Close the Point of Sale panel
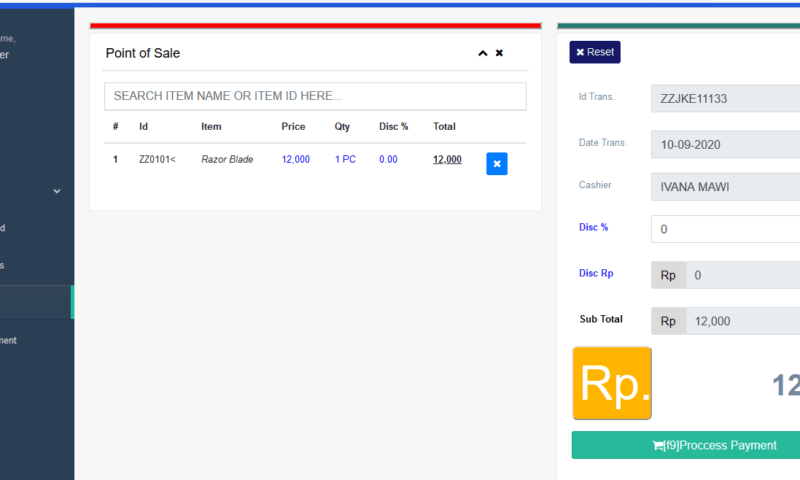800x480 pixels. [x=499, y=53]
